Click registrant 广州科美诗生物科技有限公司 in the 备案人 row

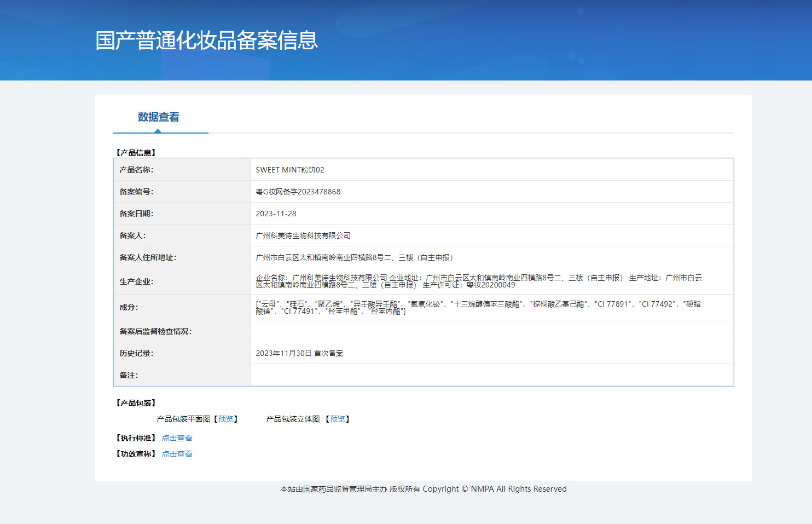coord(303,235)
